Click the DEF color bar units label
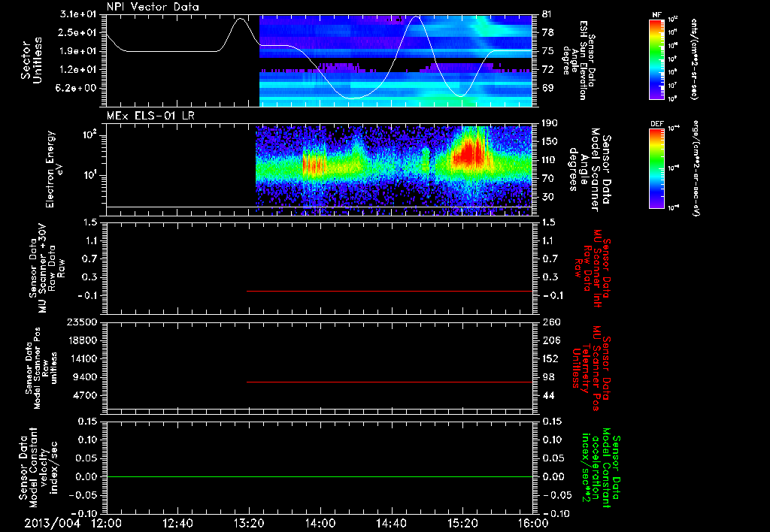 696,169
